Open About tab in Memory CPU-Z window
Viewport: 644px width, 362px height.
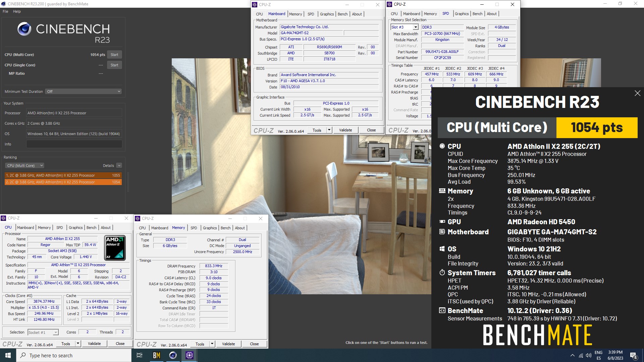[x=239, y=228]
